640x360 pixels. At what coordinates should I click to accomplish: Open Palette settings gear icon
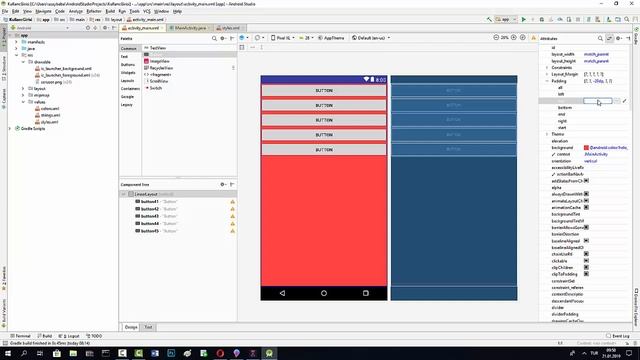point(223,38)
